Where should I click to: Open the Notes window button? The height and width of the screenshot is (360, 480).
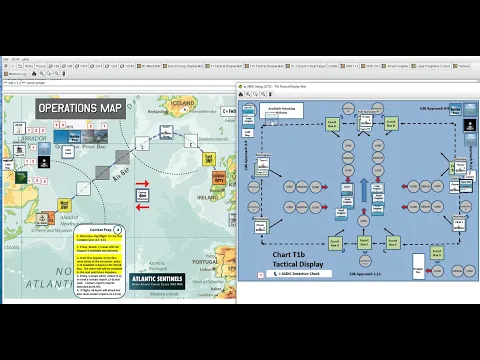coord(29,66)
